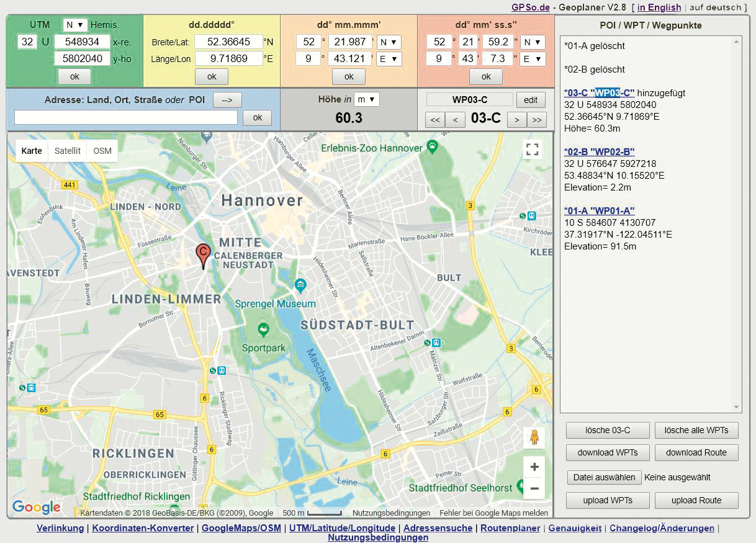The width and height of the screenshot is (756, 543).
Task: Click Datei auswählen to choose file
Action: click(x=604, y=477)
